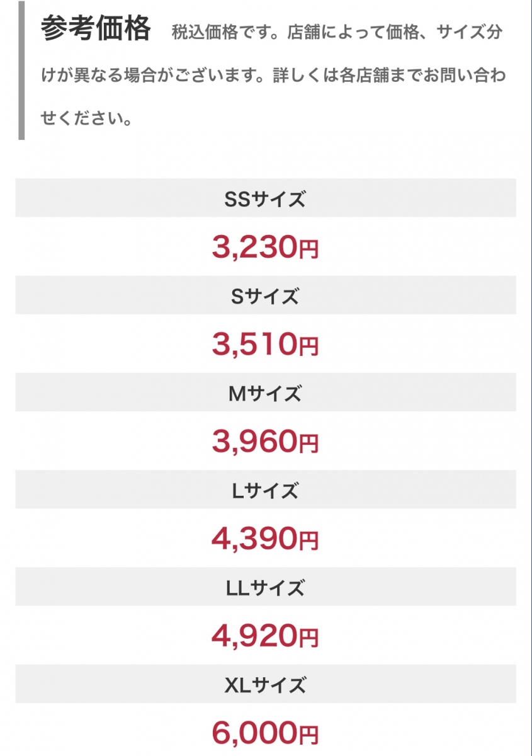Click the 3,230円 price

coord(265,248)
